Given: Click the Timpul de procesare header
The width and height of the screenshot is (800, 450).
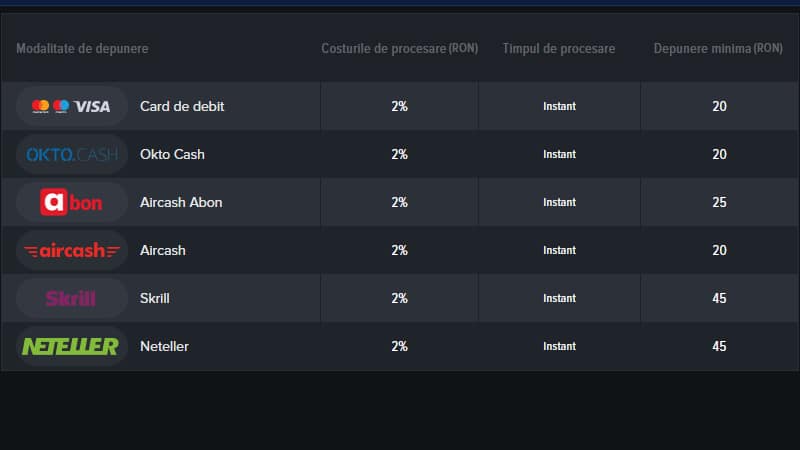Looking at the screenshot, I should pos(559,48).
